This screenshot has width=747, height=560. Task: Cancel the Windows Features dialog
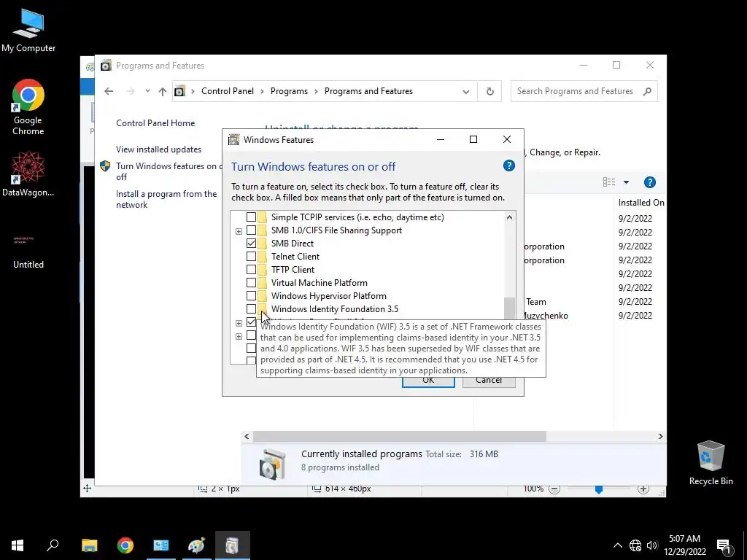coord(489,381)
